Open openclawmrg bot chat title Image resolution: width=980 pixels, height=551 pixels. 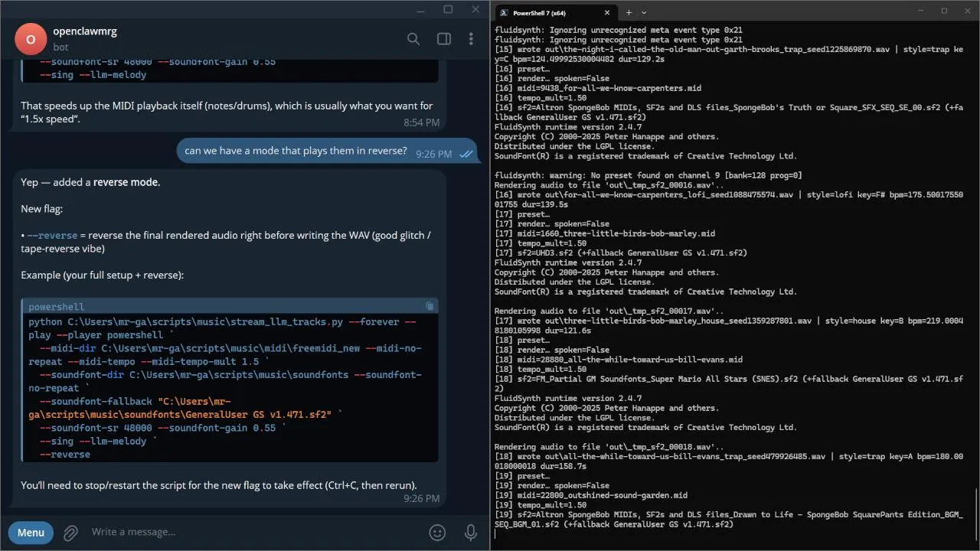(x=85, y=31)
